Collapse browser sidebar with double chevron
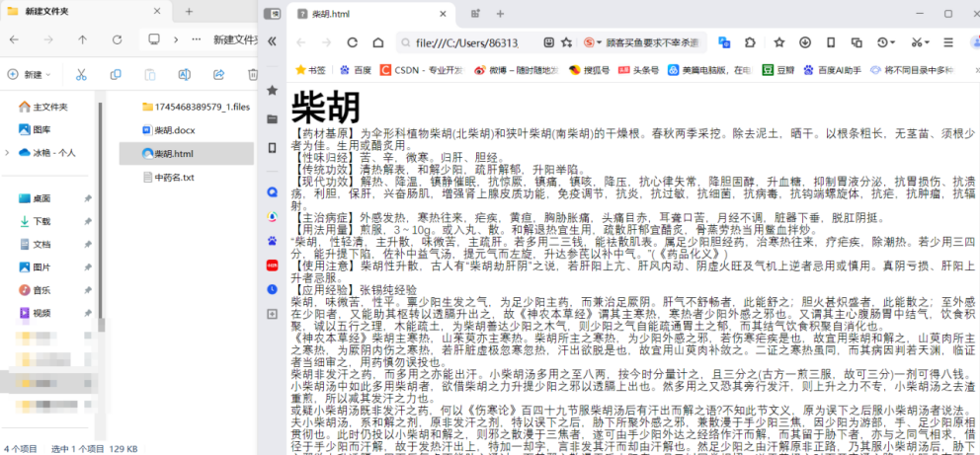Image resolution: width=980 pixels, height=455 pixels. pyautogui.click(x=272, y=41)
